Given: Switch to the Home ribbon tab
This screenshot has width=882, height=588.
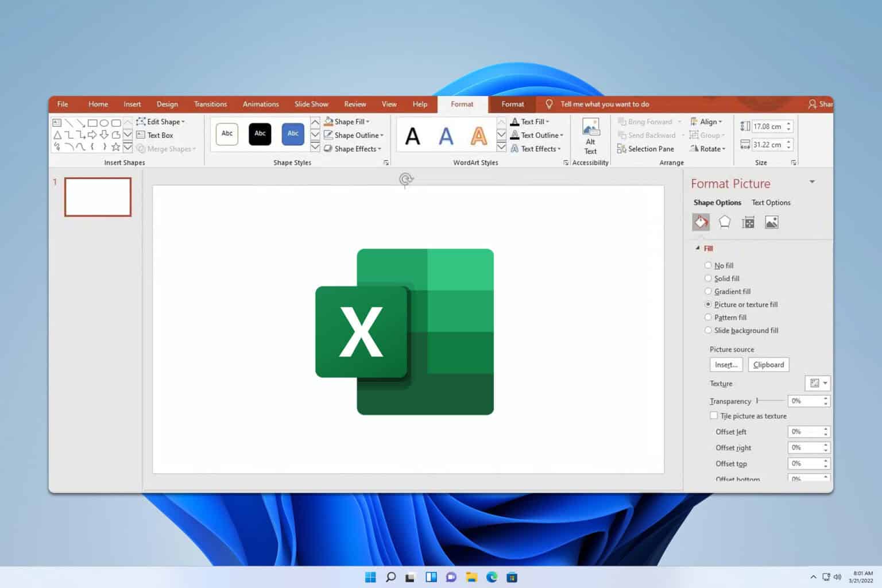Looking at the screenshot, I should tap(98, 104).
